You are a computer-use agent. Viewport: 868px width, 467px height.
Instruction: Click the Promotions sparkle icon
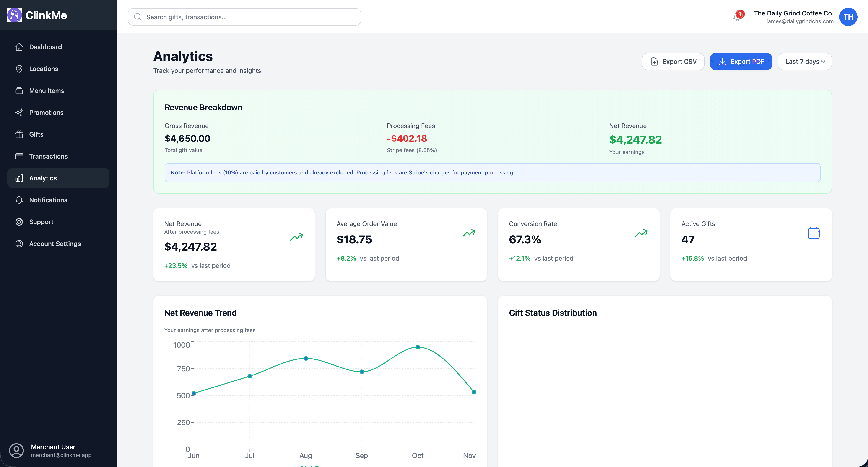pos(19,113)
